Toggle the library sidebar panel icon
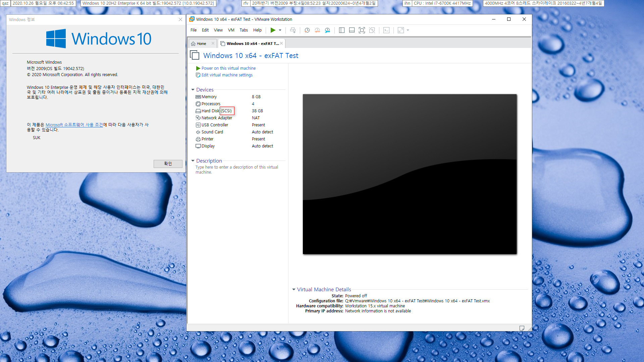Viewport: 644px width, 362px height. click(x=342, y=30)
